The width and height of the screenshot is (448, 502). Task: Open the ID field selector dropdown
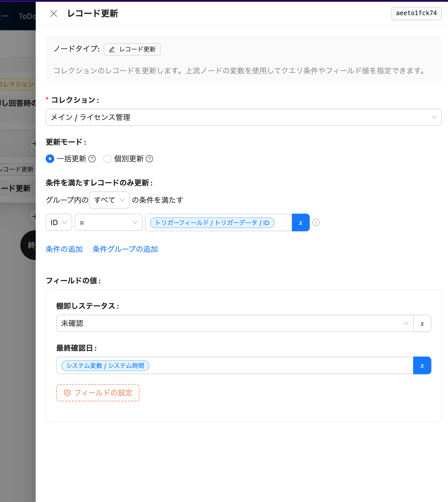coord(59,222)
